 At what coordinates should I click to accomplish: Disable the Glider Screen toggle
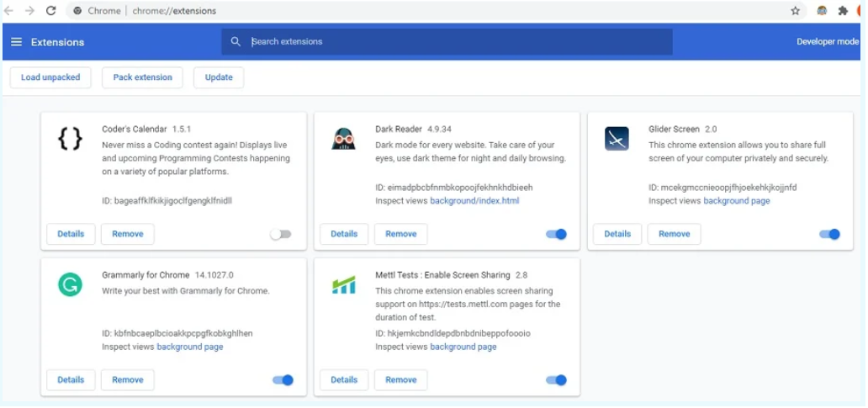point(830,234)
